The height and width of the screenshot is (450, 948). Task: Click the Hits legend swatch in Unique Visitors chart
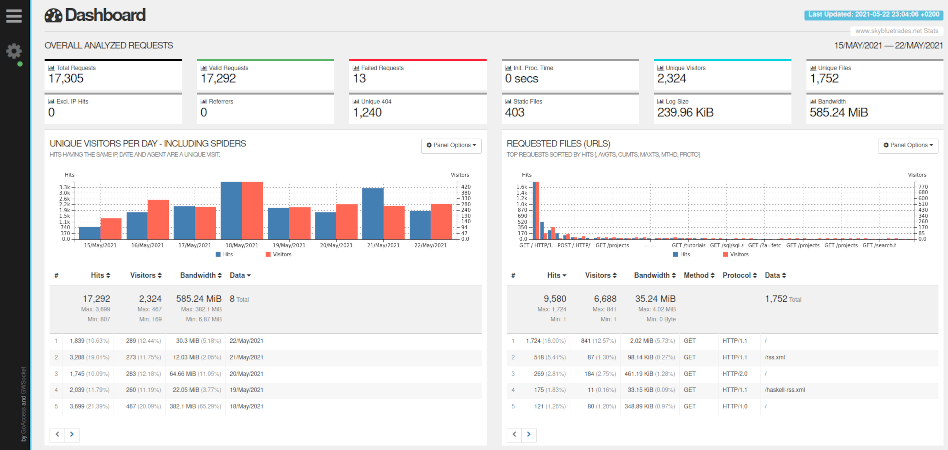click(219, 255)
